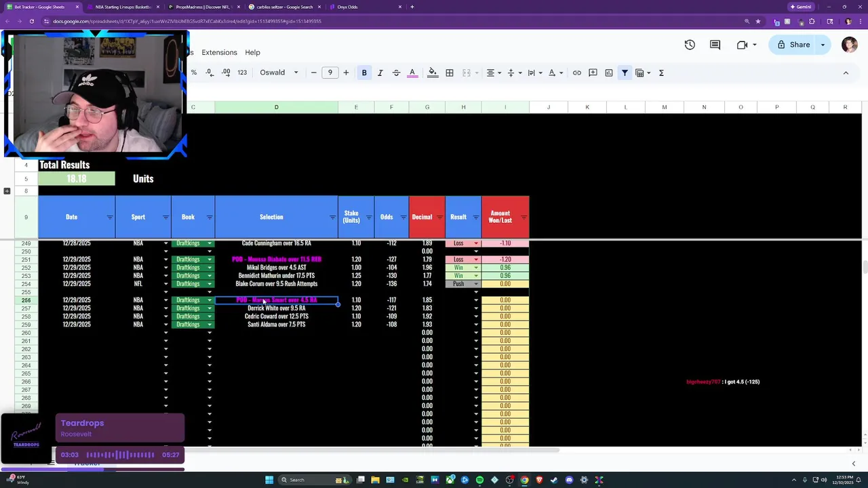Screen dimensions: 868x488
Task: Click the increase decimal places icon
Action: point(226,73)
